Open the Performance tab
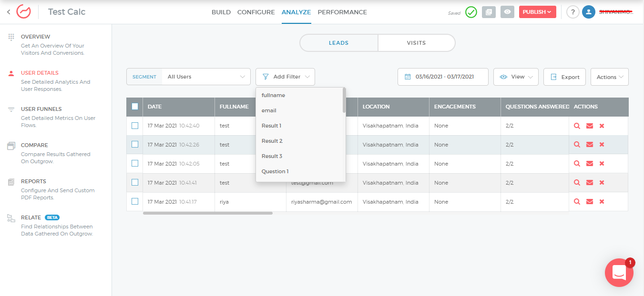Screen dimensions: 644x296 [342, 12]
